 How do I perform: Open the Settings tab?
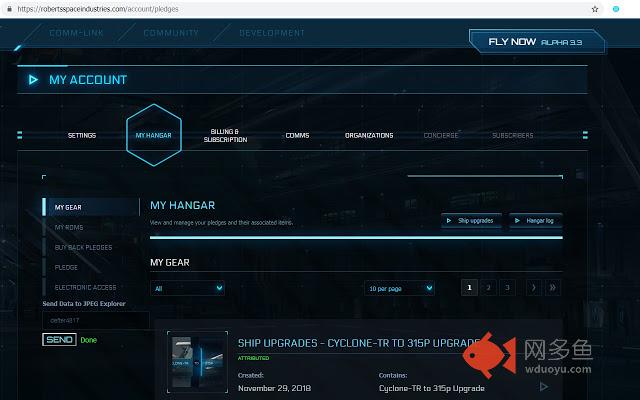coord(82,136)
